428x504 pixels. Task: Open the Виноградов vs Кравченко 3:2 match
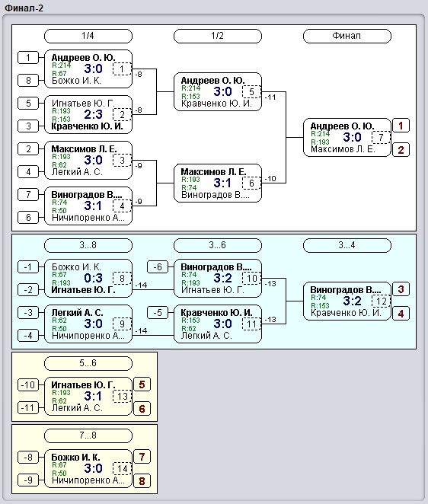[347, 301]
